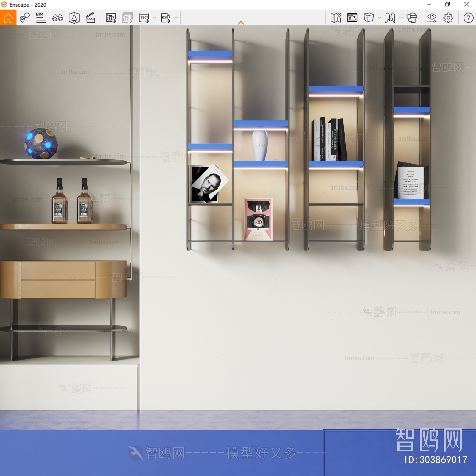Export standalone EXE file
This screenshot has height=476, width=476.
pos(166,18)
